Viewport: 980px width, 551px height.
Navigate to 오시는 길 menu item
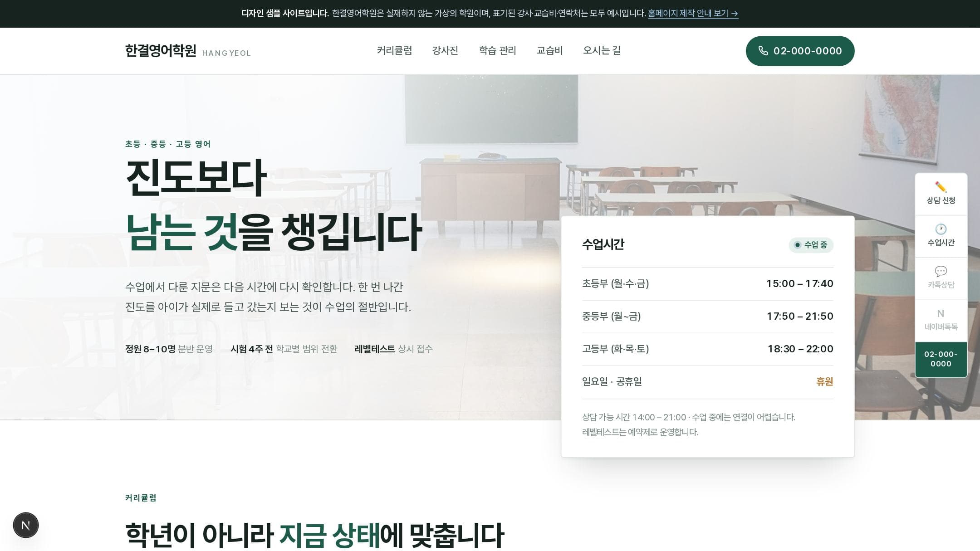click(602, 50)
